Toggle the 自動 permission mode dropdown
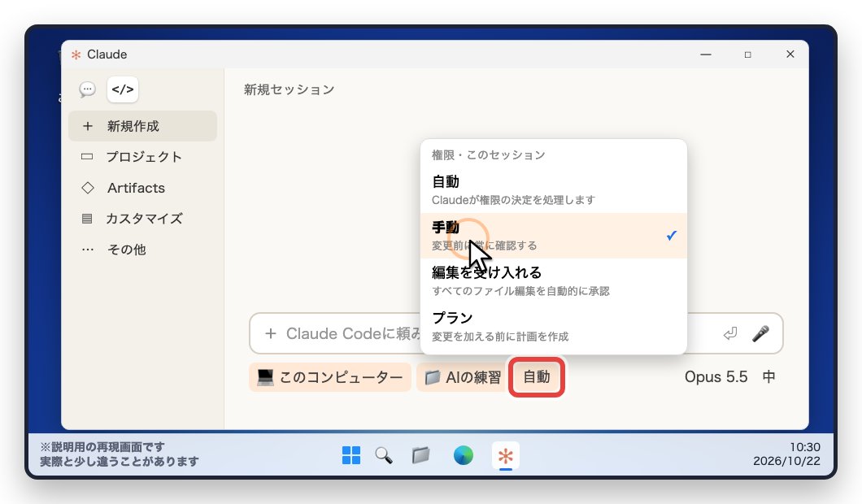This screenshot has width=862, height=504. [x=537, y=377]
